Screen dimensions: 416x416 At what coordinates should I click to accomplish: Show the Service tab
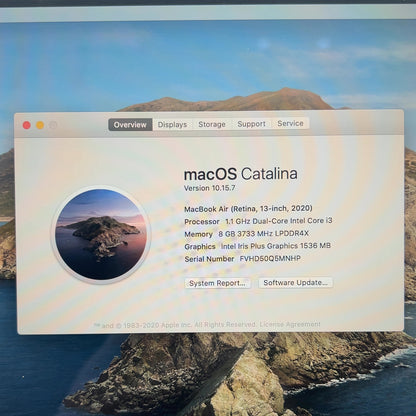pyautogui.click(x=290, y=123)
